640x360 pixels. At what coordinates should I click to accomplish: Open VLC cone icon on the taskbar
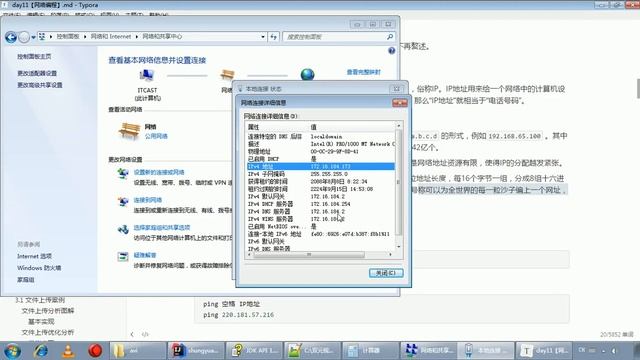coord(68,351)
